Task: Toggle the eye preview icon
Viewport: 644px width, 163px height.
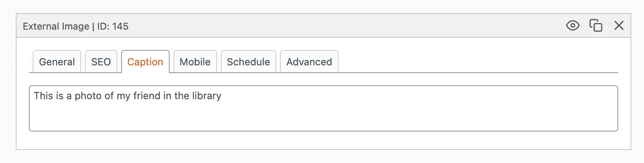Action: tap(572, 26)
